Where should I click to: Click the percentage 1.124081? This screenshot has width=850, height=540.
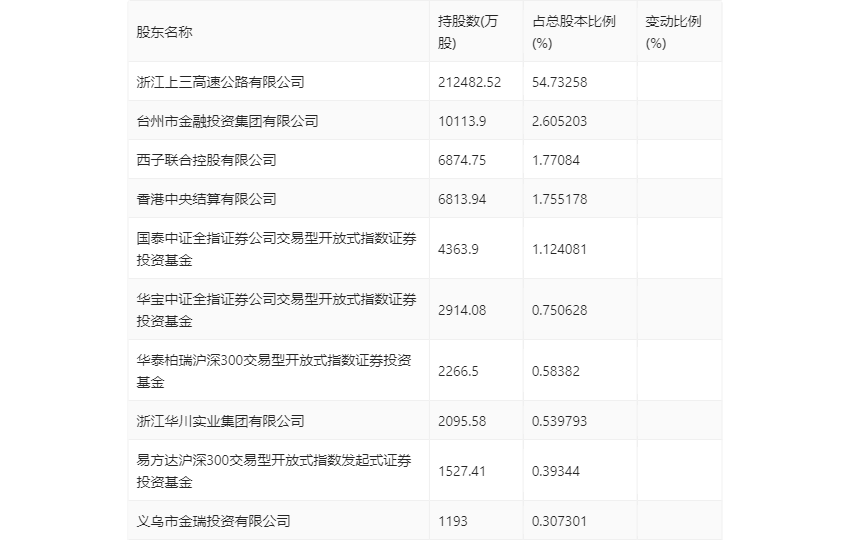click(x=559, y=249)
